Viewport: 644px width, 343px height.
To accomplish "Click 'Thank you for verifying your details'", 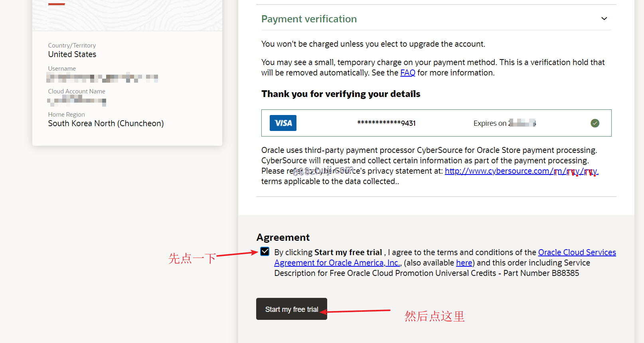I will [x=341, y=94].
